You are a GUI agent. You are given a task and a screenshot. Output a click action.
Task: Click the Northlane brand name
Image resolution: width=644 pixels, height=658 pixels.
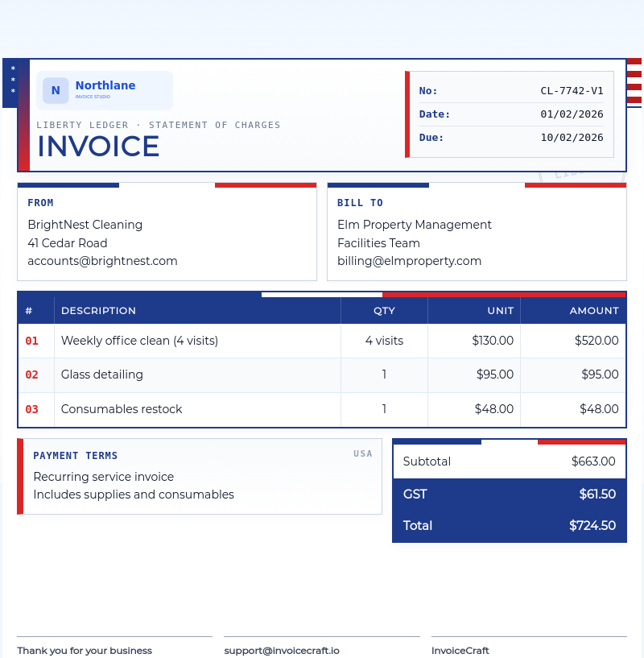coord(105,85)
